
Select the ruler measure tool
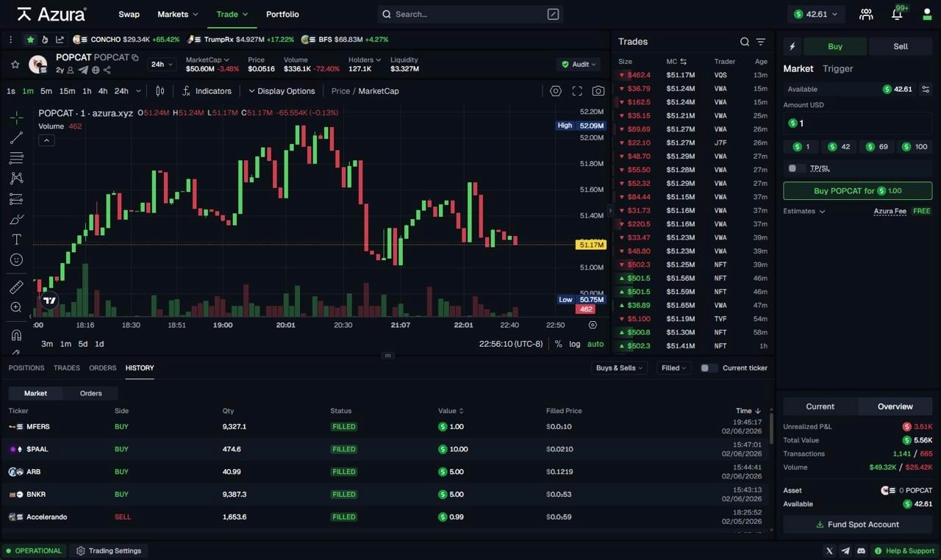[16, 287]
